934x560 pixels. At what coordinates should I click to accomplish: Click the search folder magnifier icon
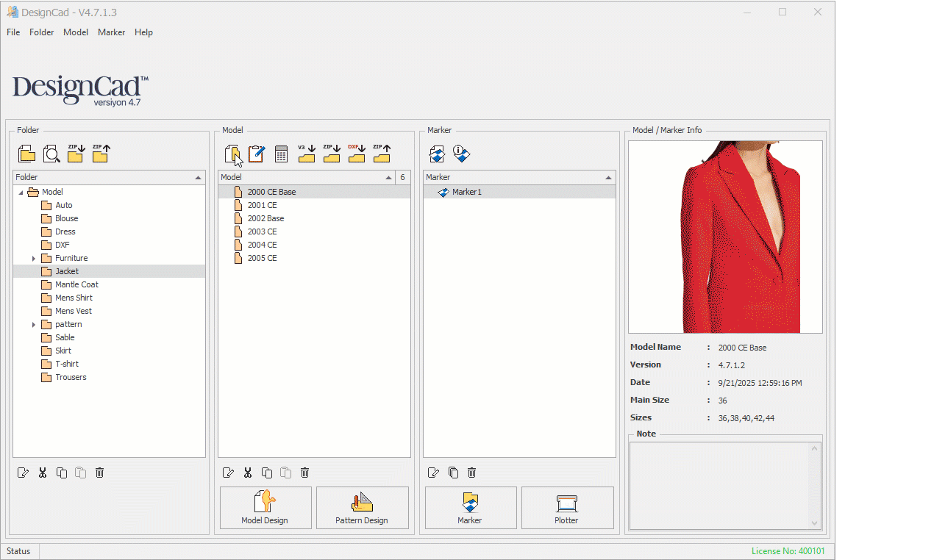51,154
